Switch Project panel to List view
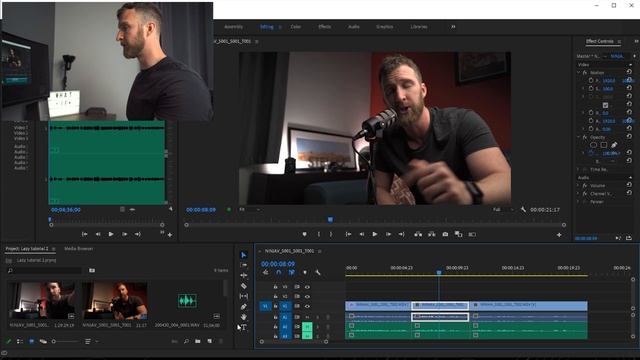The image size is (640, 360). [20, 341]
